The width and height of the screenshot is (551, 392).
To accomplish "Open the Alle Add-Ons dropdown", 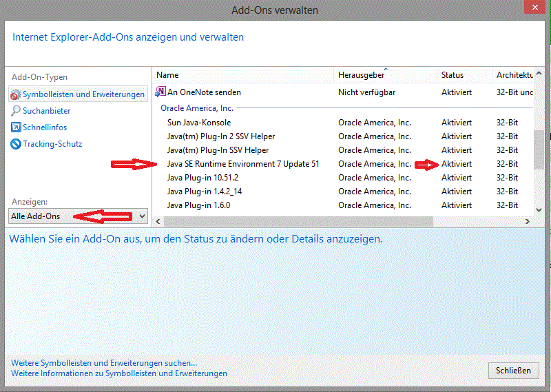I will click(78, 216).
